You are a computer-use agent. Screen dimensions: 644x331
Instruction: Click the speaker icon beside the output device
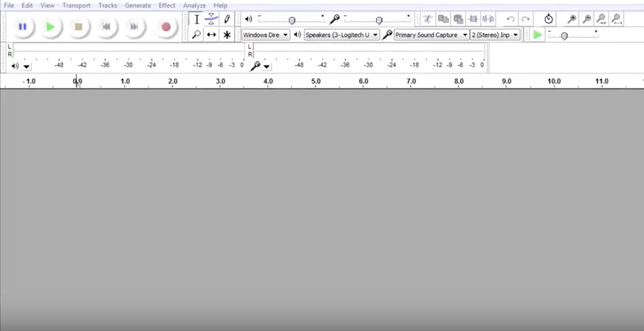point(297,35)
